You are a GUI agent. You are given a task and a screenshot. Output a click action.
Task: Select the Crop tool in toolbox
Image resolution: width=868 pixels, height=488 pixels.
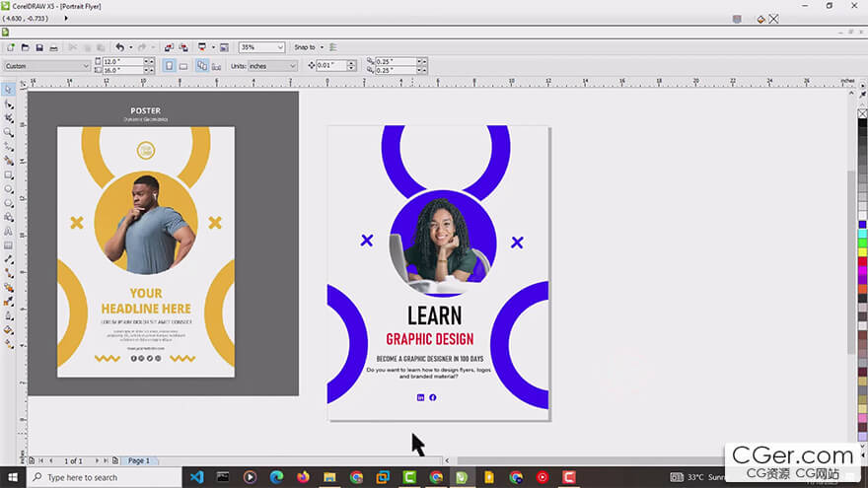point(8,118)
